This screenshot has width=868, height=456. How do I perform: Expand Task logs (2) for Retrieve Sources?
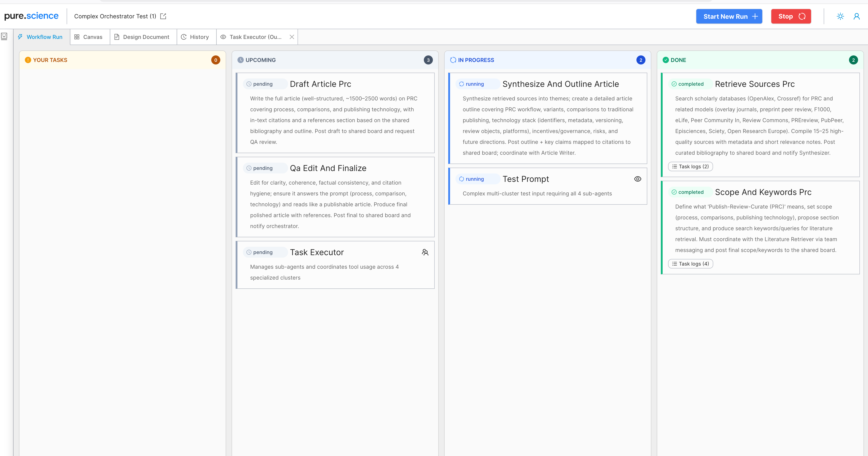click(x=690, y=167)
